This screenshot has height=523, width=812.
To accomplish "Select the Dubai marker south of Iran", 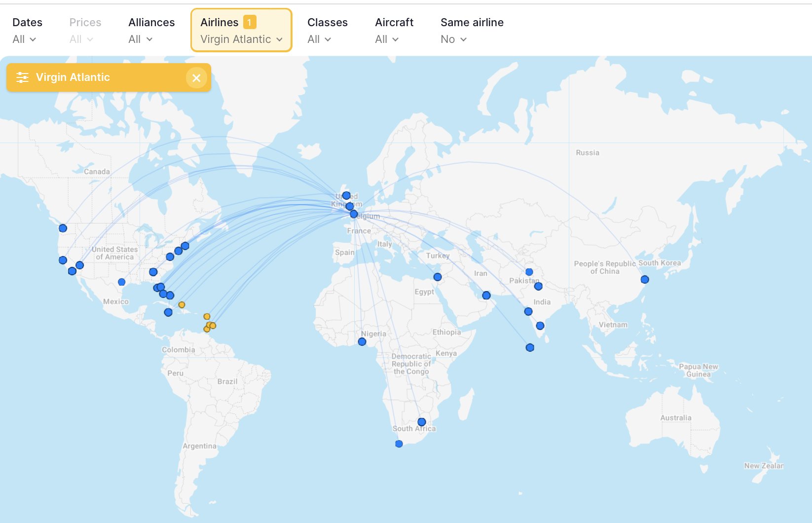I will coord(486,295).
